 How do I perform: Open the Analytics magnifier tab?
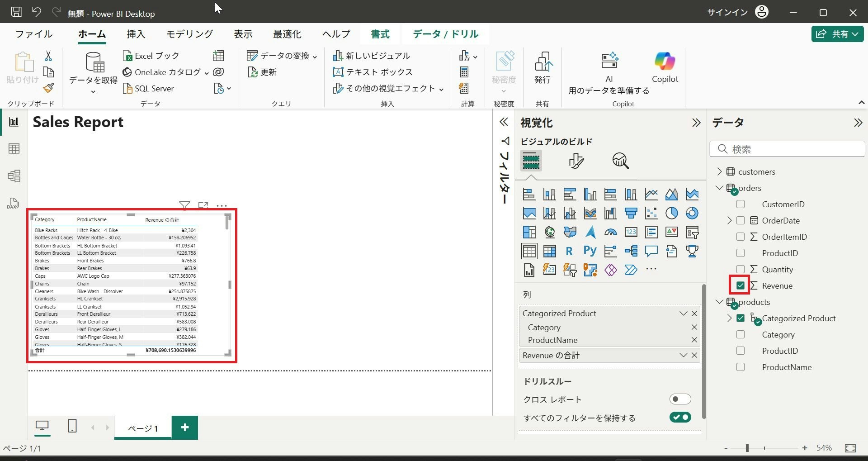[x=620, y=161]
